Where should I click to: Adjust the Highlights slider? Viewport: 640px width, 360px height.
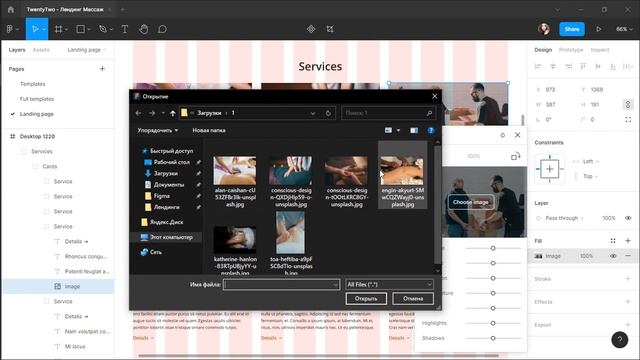point(493,323)
